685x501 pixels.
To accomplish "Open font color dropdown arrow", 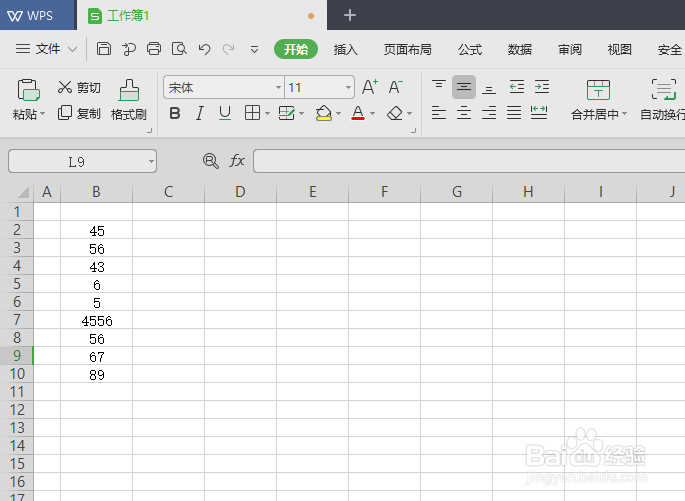I will coord(373,114).
